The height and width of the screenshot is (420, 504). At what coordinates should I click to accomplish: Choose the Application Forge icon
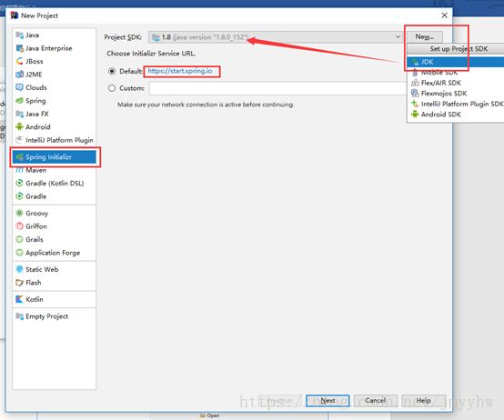[x=20, y=253]
